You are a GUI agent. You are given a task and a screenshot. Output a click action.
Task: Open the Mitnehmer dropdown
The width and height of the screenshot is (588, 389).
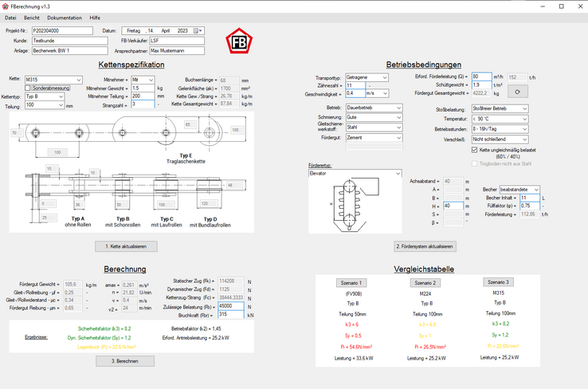(143, 80)
